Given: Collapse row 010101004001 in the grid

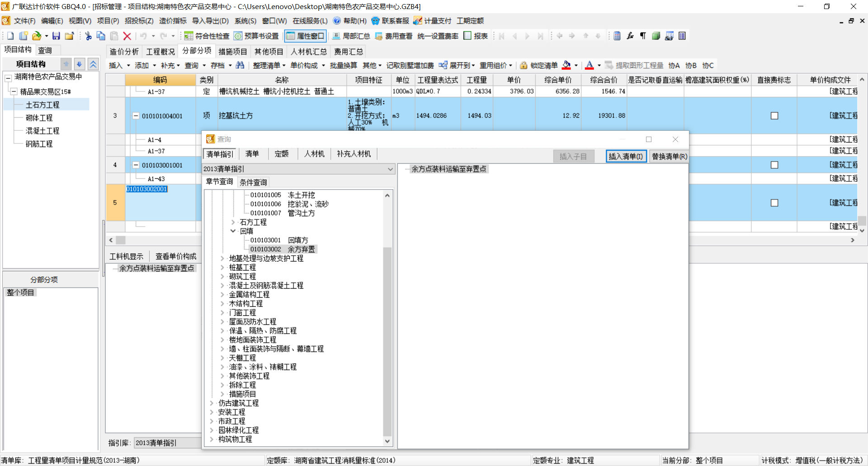Looking at the screenshot, I should point(136,116).
